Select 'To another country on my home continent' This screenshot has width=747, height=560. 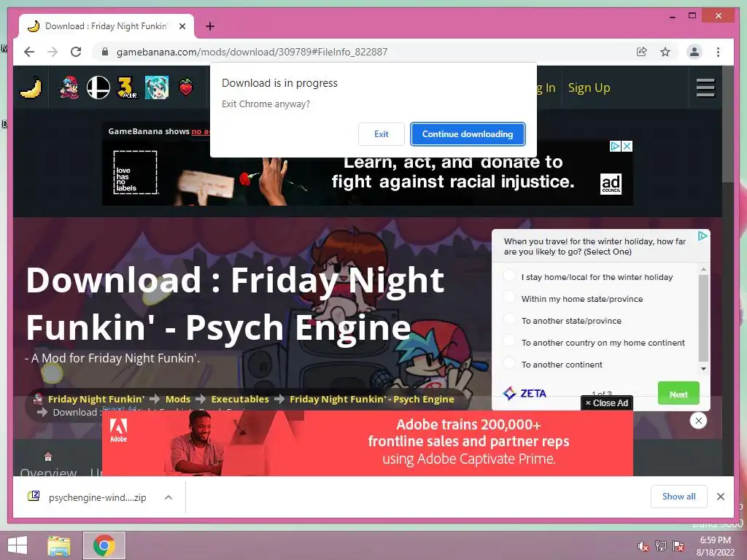[509, 341]
